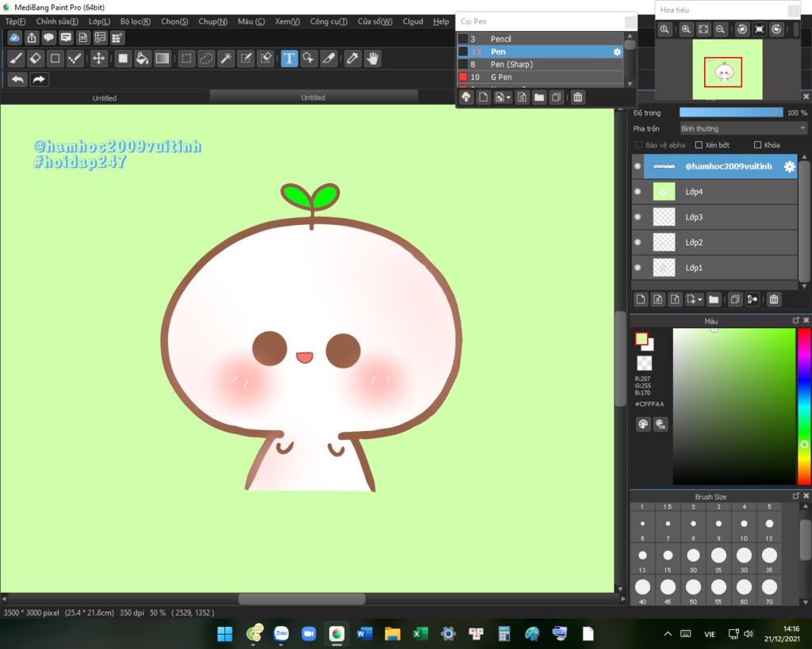Open the Windows Start menu
The height and width of the screenshot is (649, 812).
[x=224, y=634]
